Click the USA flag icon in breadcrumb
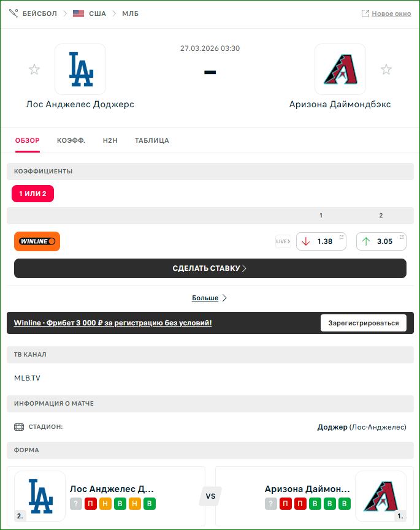420x530 pixels. [x=78, y=13]
